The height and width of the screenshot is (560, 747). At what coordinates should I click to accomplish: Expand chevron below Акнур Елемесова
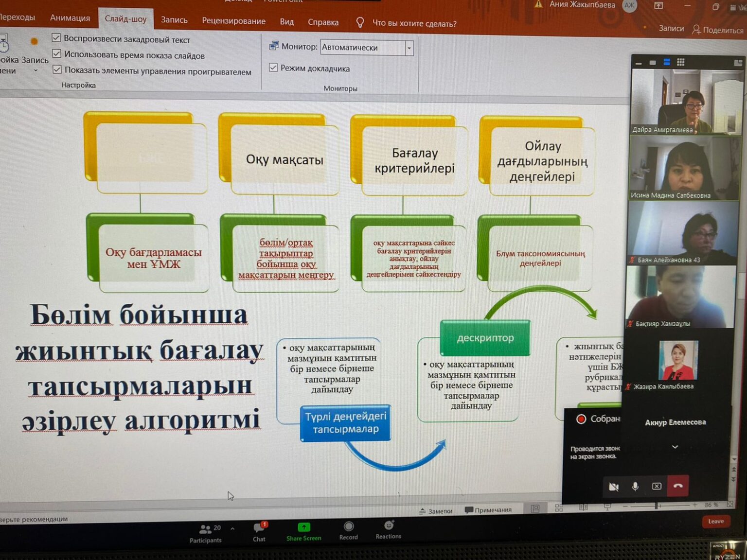coord(675,447)
